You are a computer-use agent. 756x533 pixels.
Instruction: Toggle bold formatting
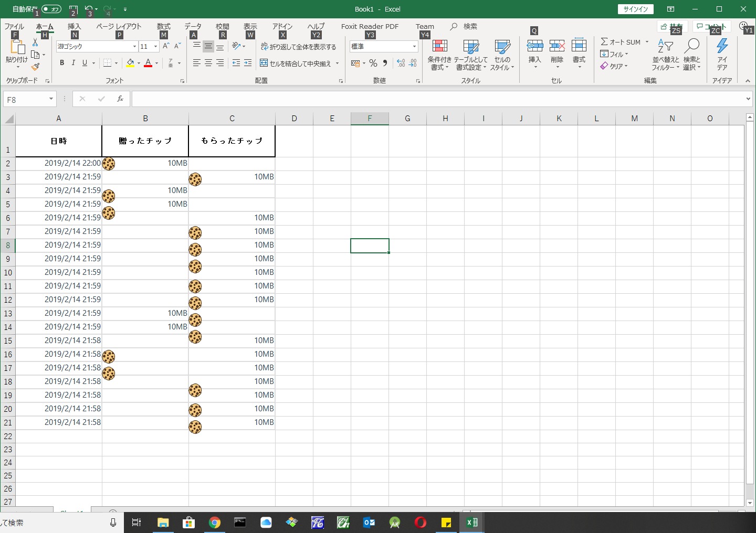(62, 63)
